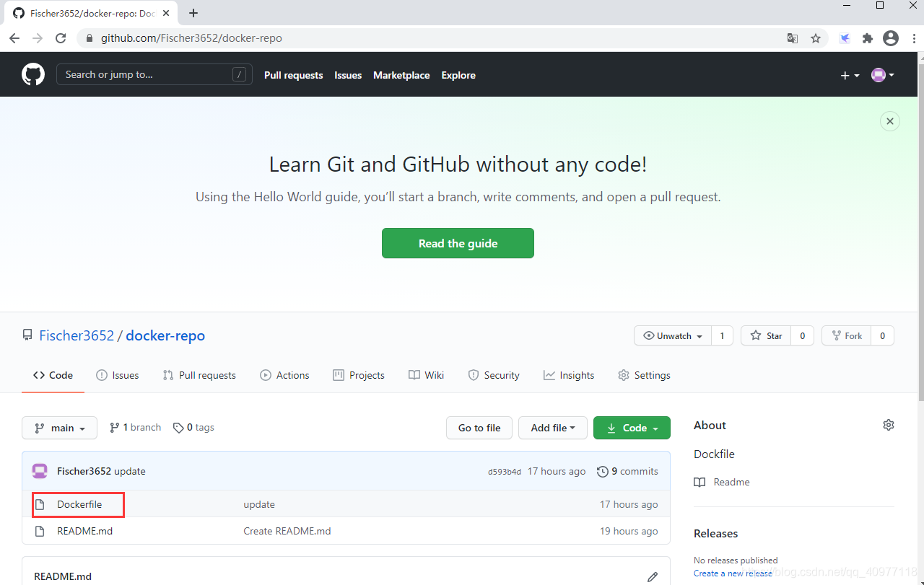The height and width of the screenshot is (585, 924).
Task: Click the watchers count 1
Action: (722, 336)
